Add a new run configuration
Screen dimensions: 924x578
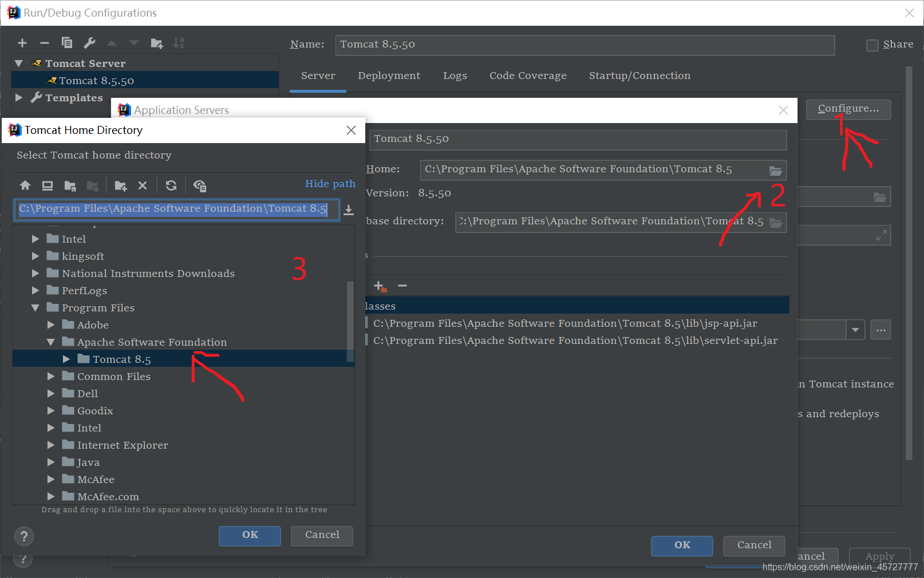click(22, 42)
